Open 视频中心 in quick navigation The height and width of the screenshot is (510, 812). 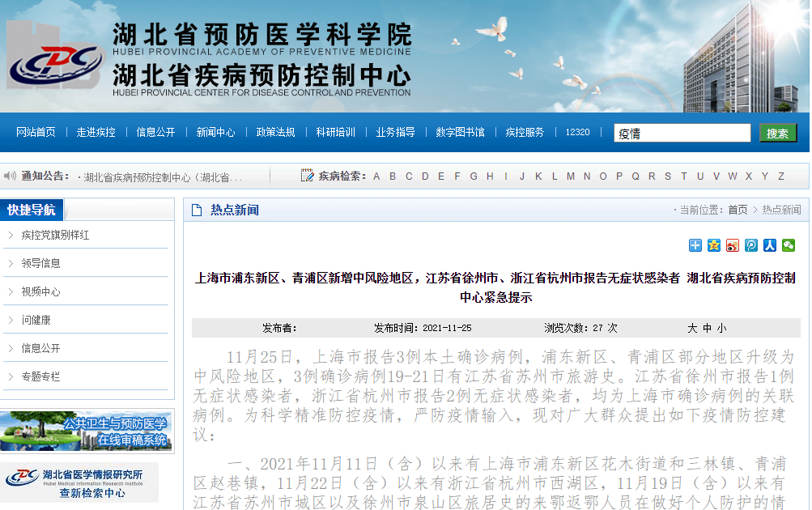click(41, 291)
